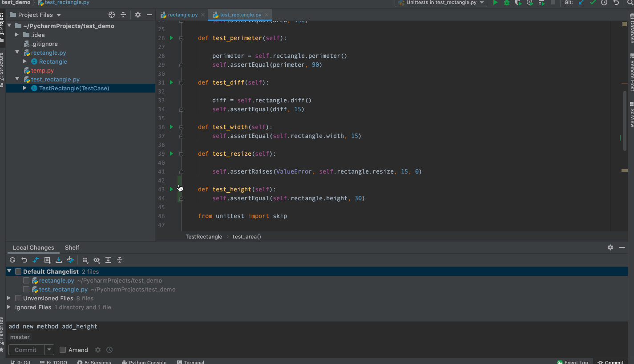Switch to the Shelf tab
The height and width of the screenshot is (364, 634).
point(72,247)
